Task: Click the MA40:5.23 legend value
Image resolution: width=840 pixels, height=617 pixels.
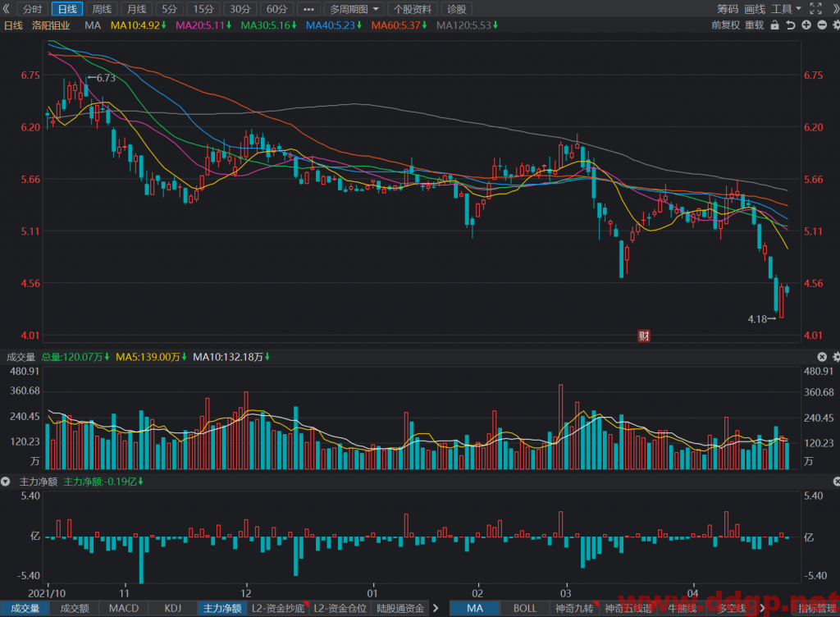Action: tap(335, 25)
